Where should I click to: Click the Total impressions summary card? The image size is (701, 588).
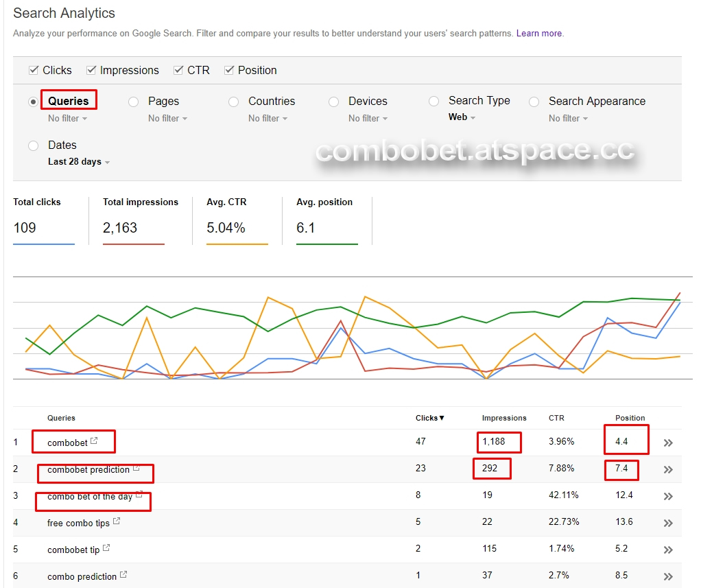pyautogui.click(x=140, y=220)
